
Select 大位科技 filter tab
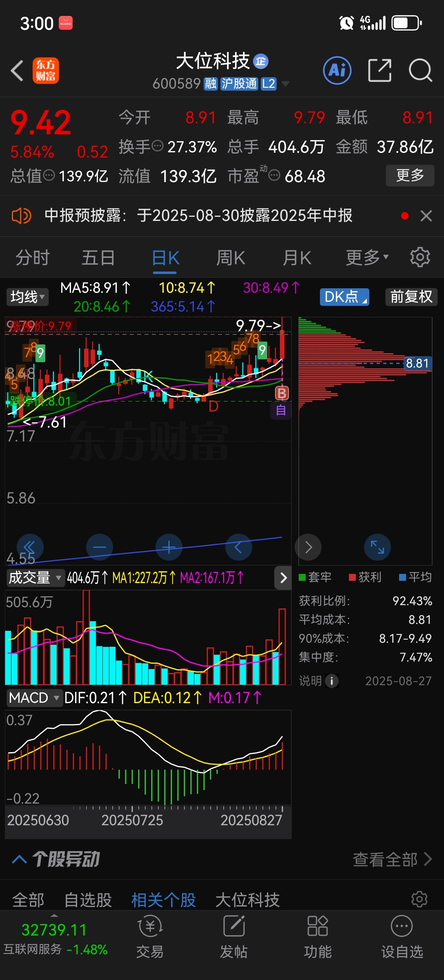coord(247,900)
